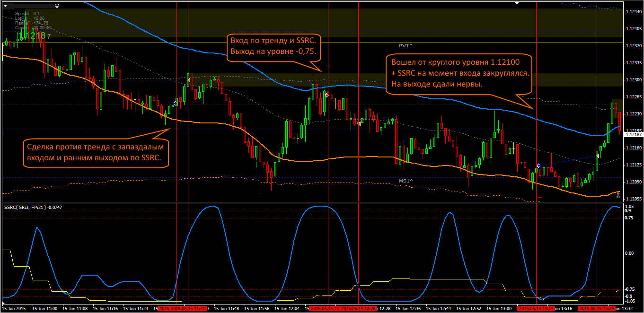Click the Candle timer 00:00:46 line
Viewport: 644px width, 313px height.
[33, 27]
